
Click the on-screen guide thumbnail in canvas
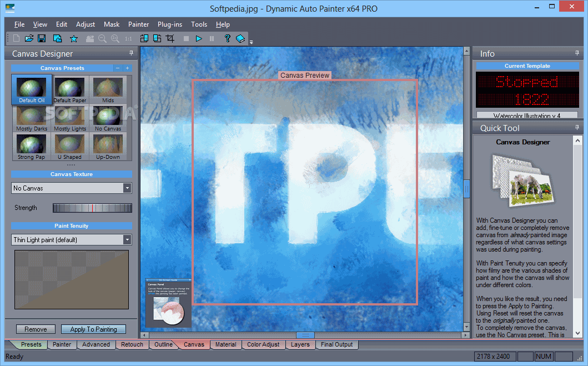pos(168,303)
